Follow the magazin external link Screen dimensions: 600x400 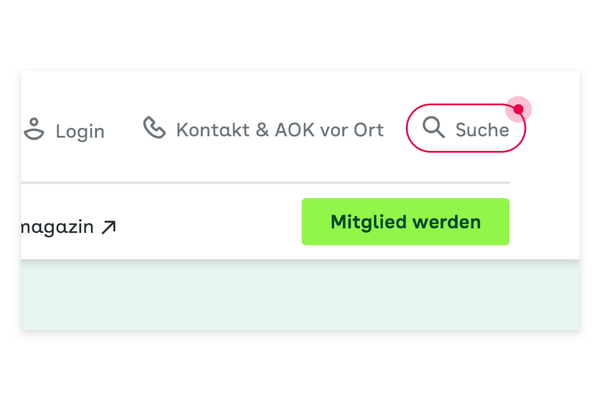pos(68,227)
